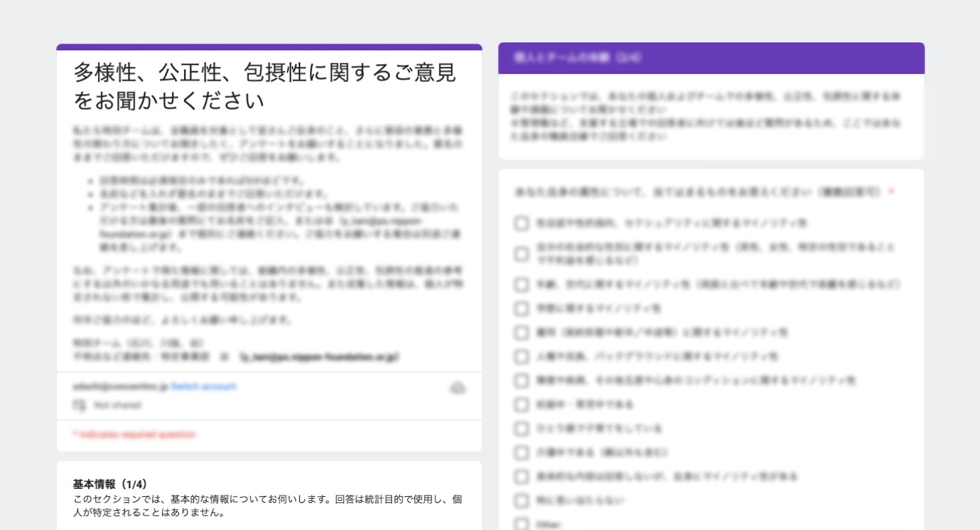Click the purple section banner on the right
Viewport: 980px width, 530px height.
[711, 58]
